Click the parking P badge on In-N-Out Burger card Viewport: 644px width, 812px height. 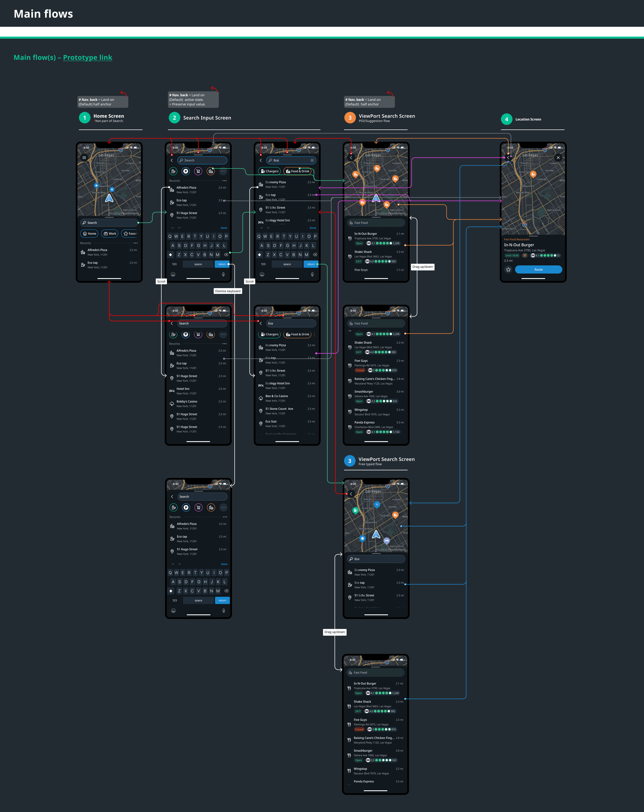525,255
